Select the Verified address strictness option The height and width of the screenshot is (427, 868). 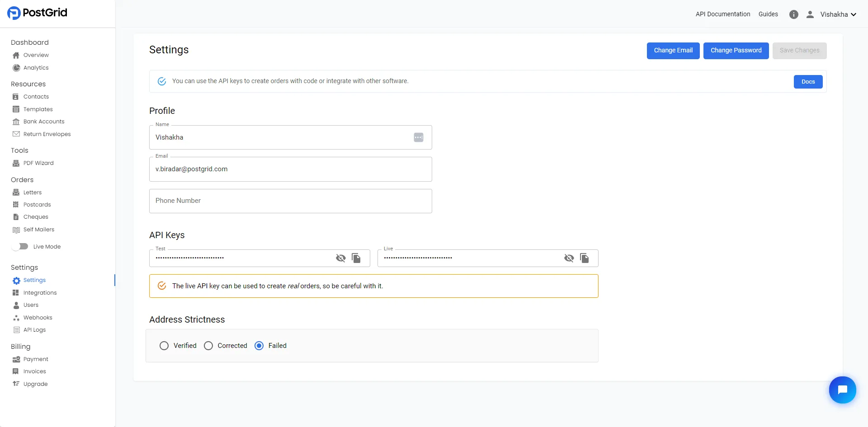(x=164, y=345)
